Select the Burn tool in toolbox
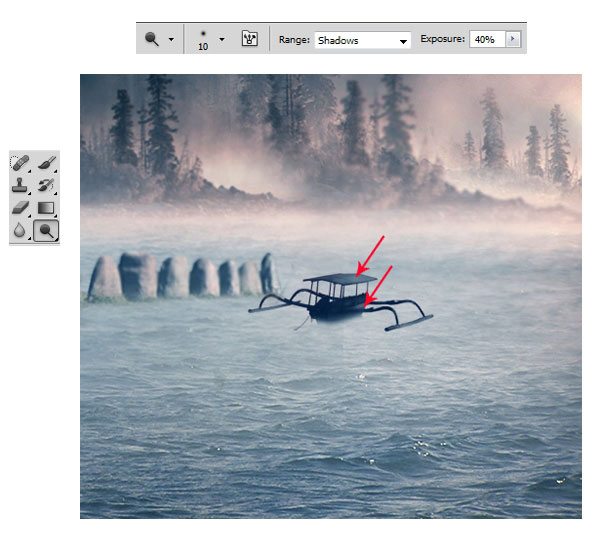600x554 pixels. pyautogui.click(x=46, y=231)
